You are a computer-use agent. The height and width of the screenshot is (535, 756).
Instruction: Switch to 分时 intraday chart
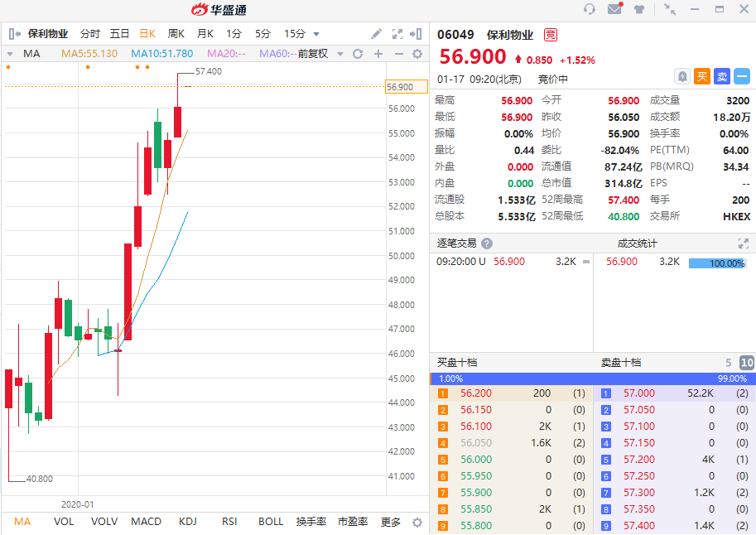[x=90, y=34]
